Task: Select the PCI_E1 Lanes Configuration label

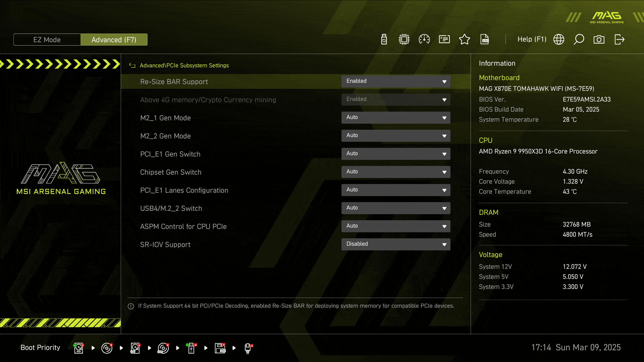Action: [x=184, y=190]
